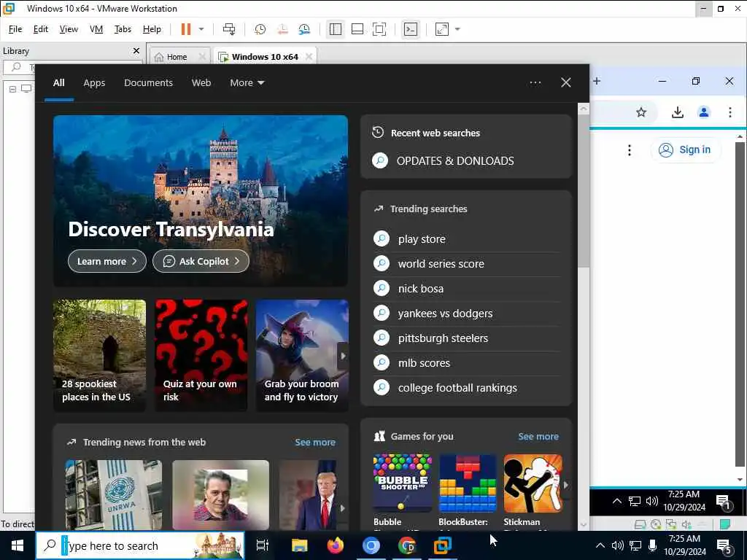Viewport: 747px width, 560px height.
Task: Open a new Chrome tab with plus
Action: [x=597, y=82]
